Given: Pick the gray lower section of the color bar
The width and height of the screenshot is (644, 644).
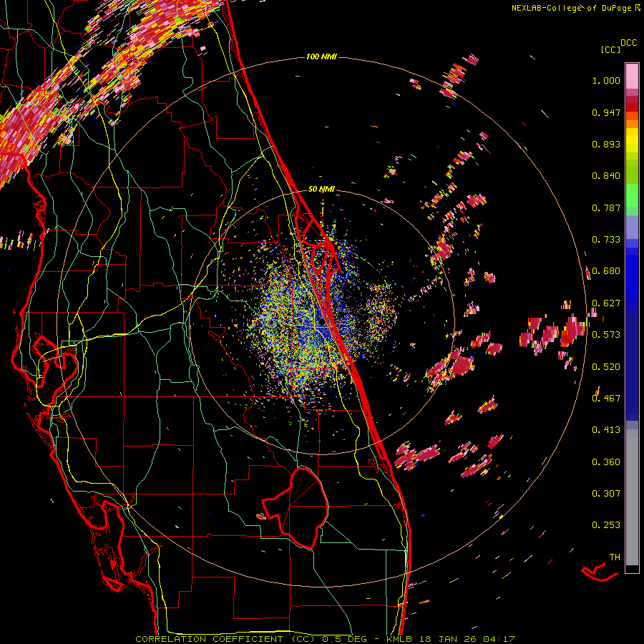Looking at the screenshot, I should point(632,497).
